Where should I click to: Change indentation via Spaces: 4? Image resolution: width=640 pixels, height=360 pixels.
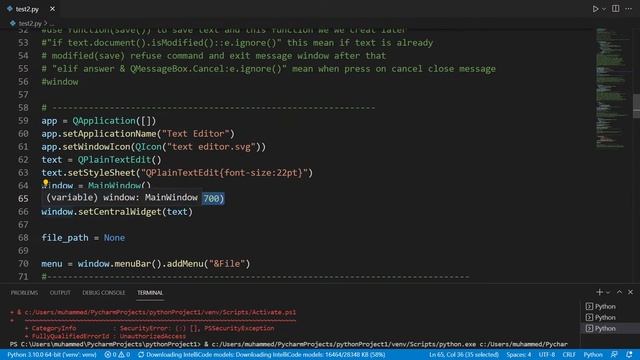519,355
